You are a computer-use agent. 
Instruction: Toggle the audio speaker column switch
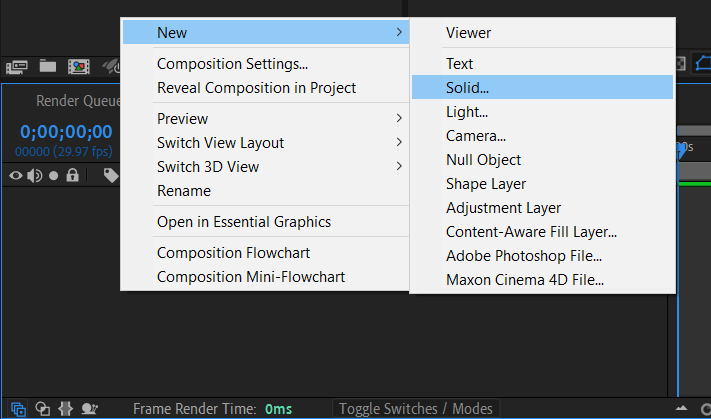pos(34,176)
